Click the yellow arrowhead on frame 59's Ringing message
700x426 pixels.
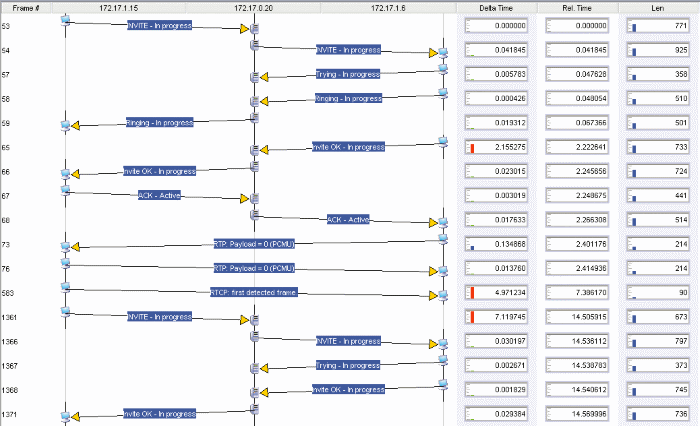[x=77, y=125]
